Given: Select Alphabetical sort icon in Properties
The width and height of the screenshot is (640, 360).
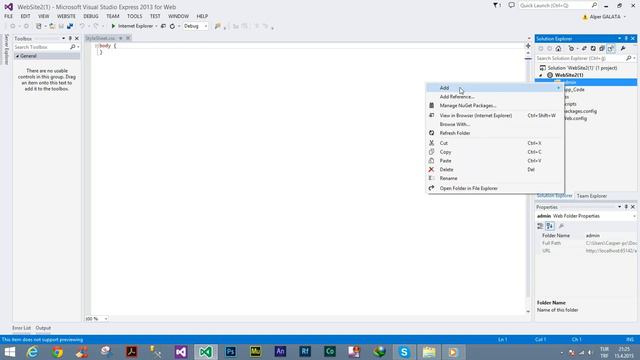Looking at the screenshot, I should click(x=550, y=226).
